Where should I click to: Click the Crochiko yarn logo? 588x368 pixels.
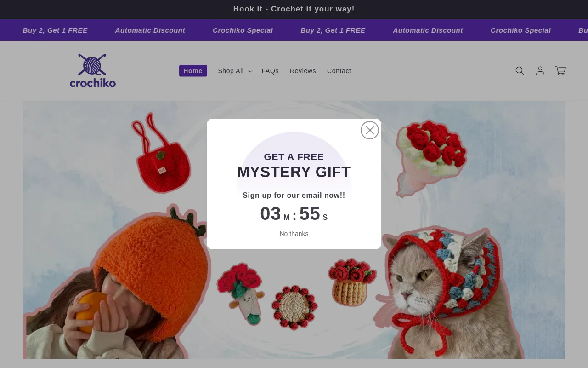[x=92, y=71]
